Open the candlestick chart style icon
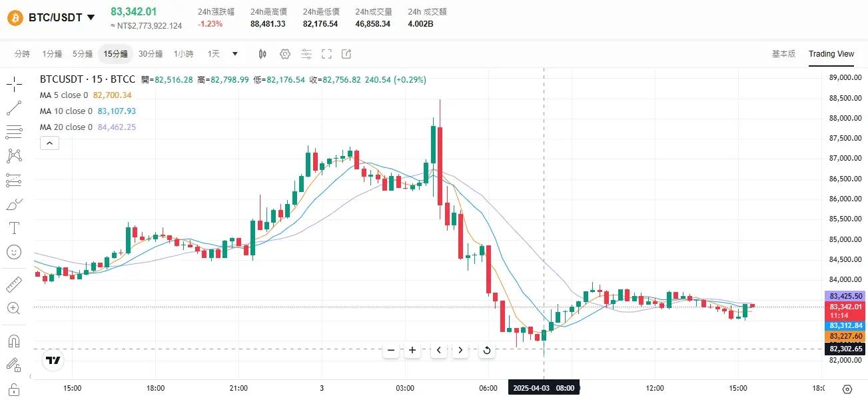This screenshot has height=400, width=868. click(x=262, y=54)
